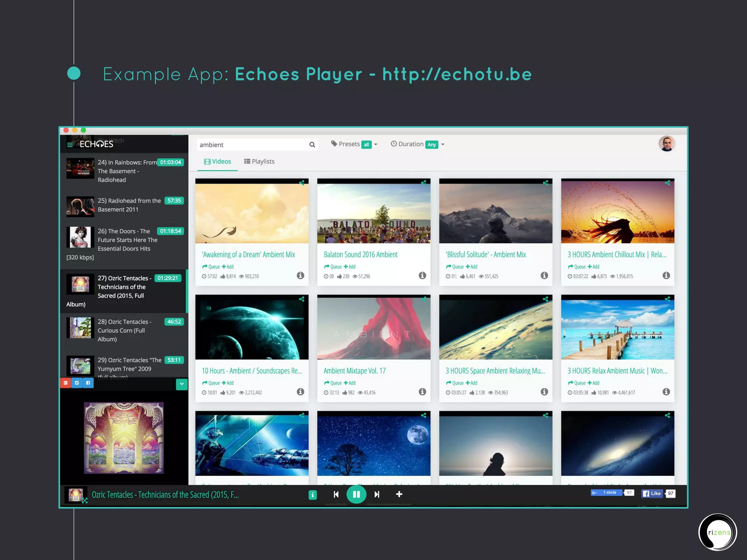747x560 pixels.
Task: Pause the current playback
Action: pyautogui.click(x=356, y=494)
